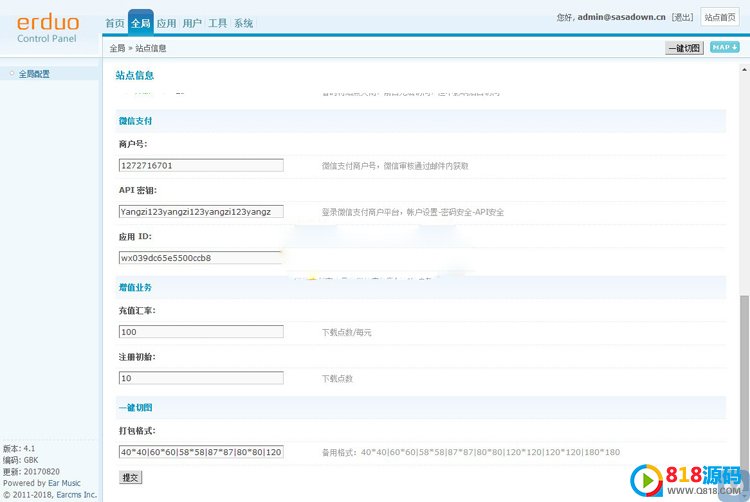Click the 一键切图 section heading

coord(135,407)
